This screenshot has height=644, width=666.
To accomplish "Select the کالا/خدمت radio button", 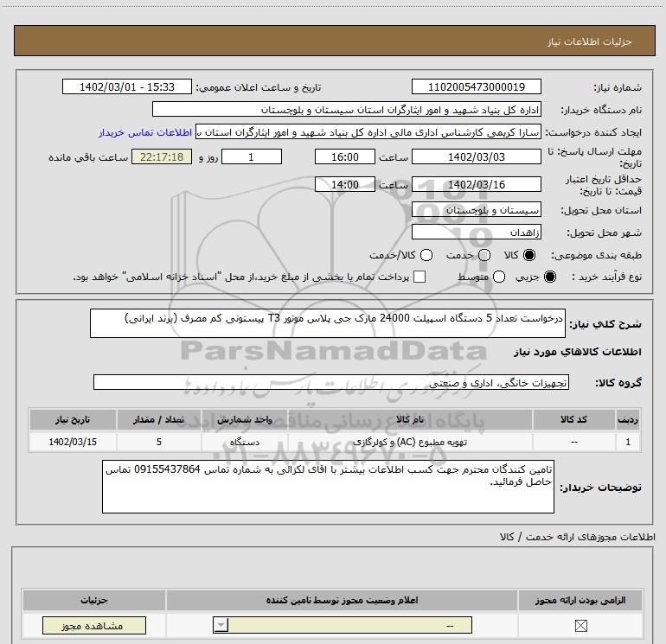I will click(426, 255).
